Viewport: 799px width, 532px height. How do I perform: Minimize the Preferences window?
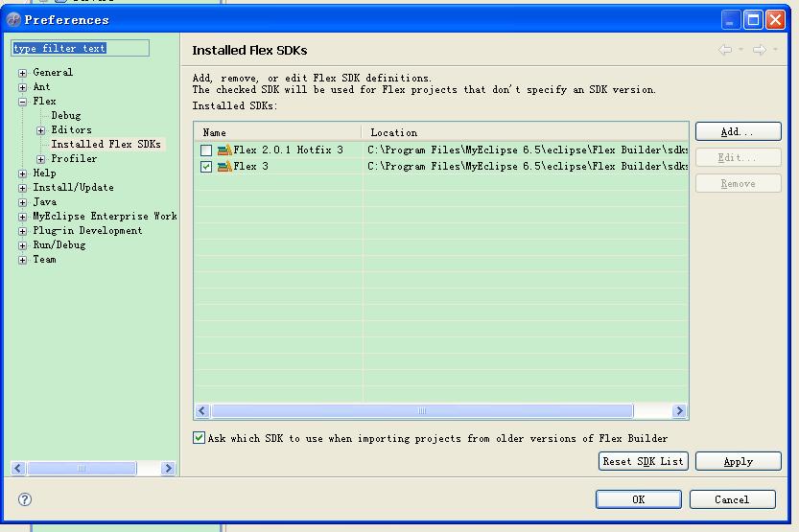tap(731, 20)
